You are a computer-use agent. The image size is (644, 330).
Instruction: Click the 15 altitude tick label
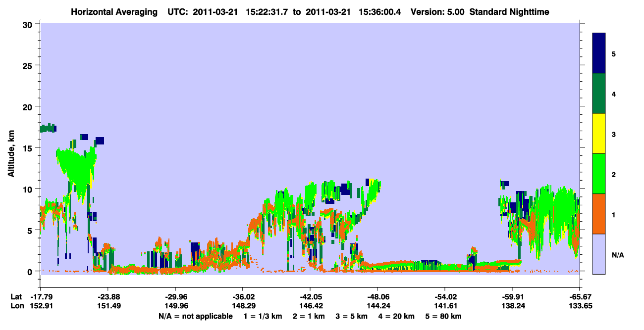[x=29, y=148]
